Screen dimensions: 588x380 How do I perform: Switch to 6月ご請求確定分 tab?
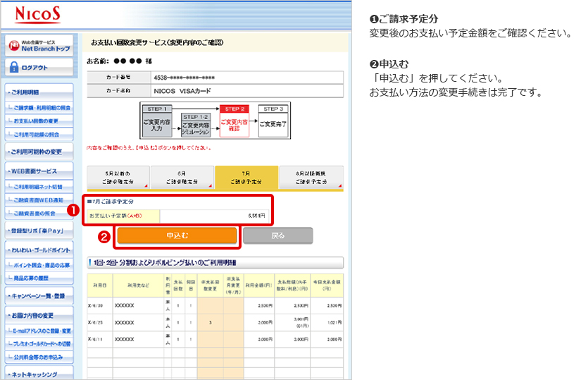click(x=182, y=177)
